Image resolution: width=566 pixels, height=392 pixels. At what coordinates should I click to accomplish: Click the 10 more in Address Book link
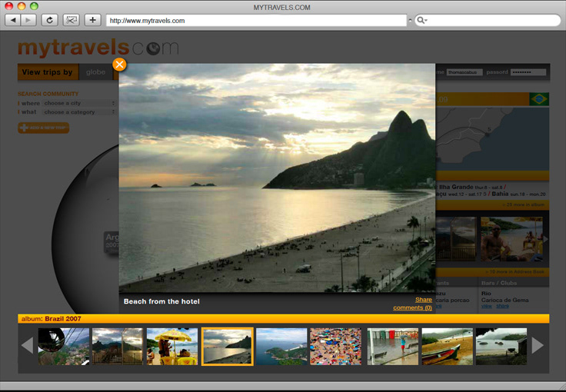click(514, 271)
